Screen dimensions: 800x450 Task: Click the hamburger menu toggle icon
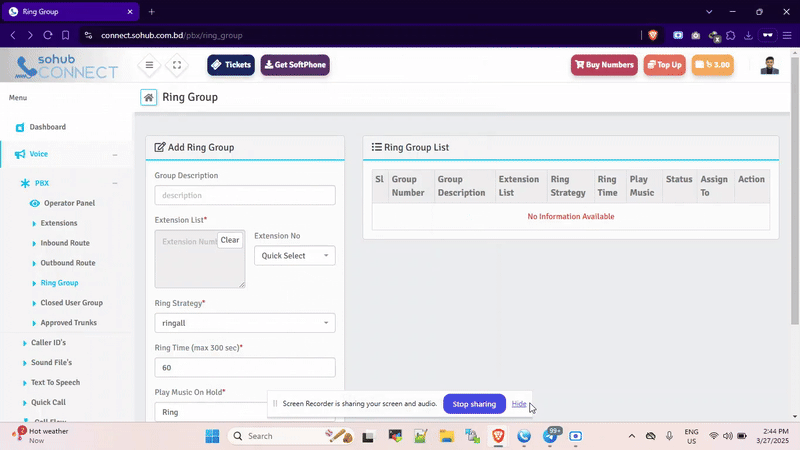(x=149, y=65)
